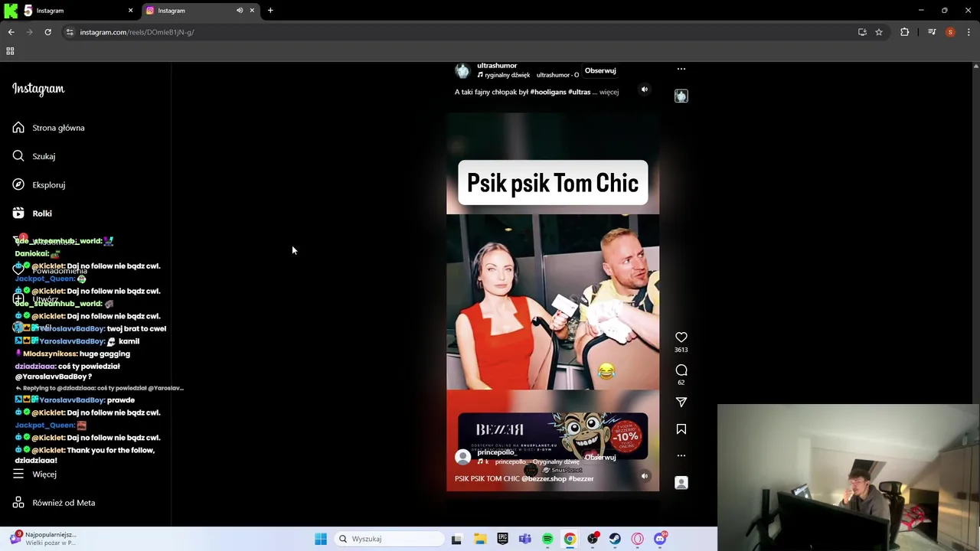
Task: Open the install app icon in address bar
Action: pyautogui.click(x=862, y=32)
